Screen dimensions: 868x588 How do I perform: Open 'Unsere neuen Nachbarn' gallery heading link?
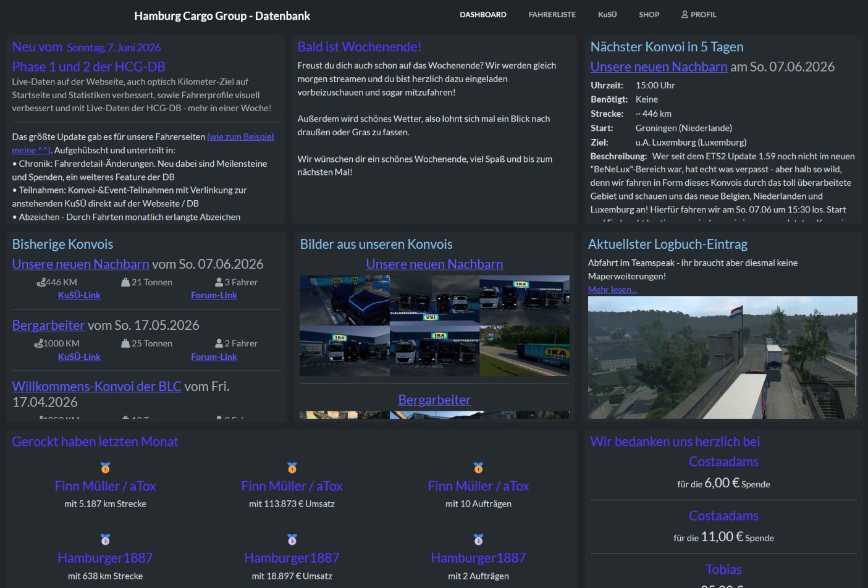coord(434,264)
